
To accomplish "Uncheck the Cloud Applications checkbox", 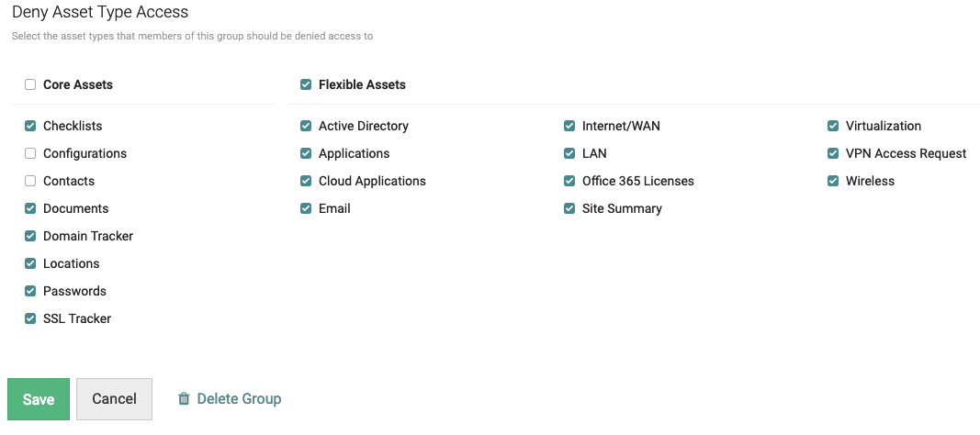I will (306, 181).
